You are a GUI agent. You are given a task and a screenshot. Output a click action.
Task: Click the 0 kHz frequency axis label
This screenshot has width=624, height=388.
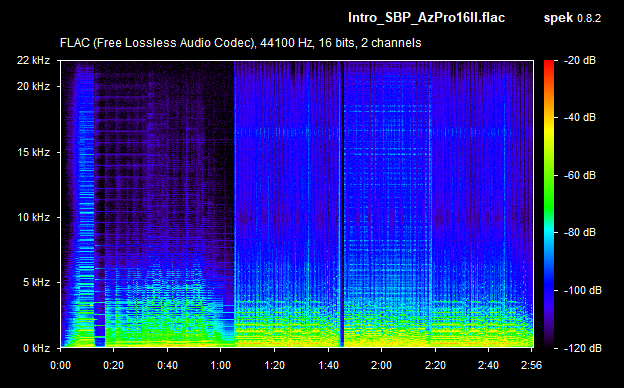click(x=36, y=348)
